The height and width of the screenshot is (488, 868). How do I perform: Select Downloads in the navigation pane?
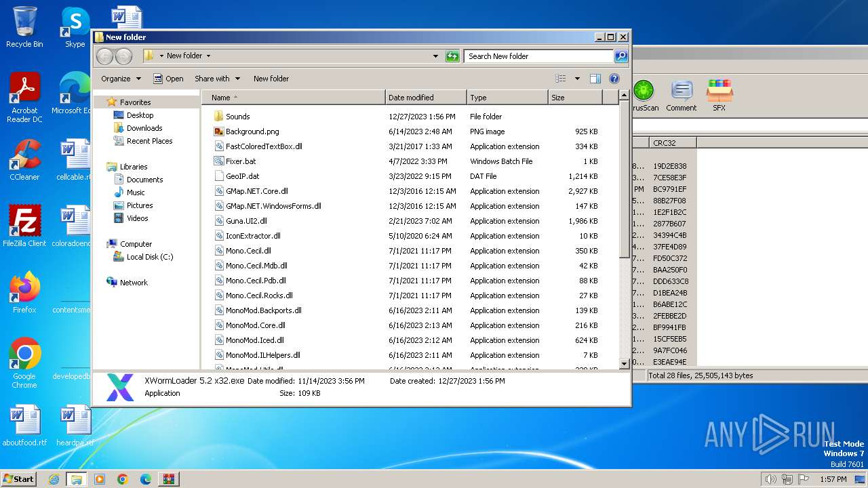click(x=144, y=128)
